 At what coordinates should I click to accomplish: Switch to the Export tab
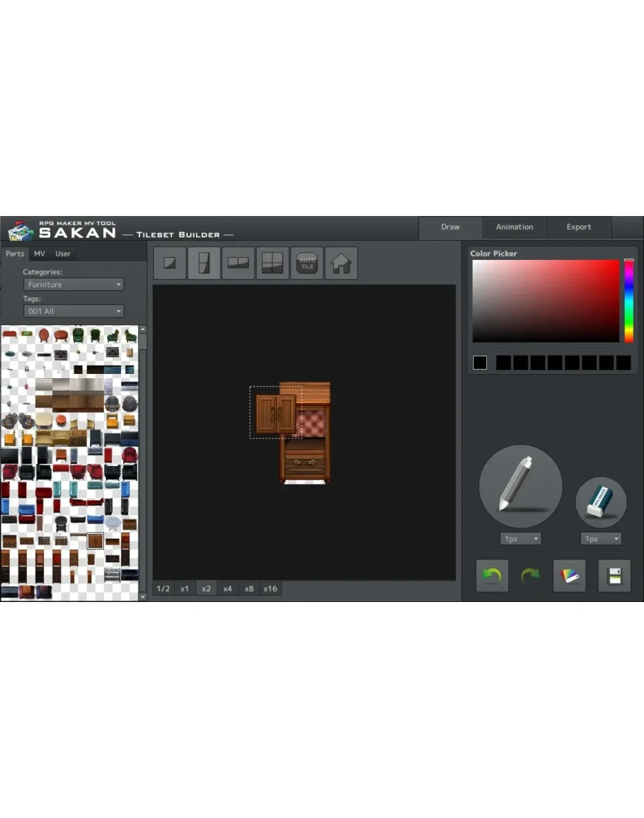[579, 227]
